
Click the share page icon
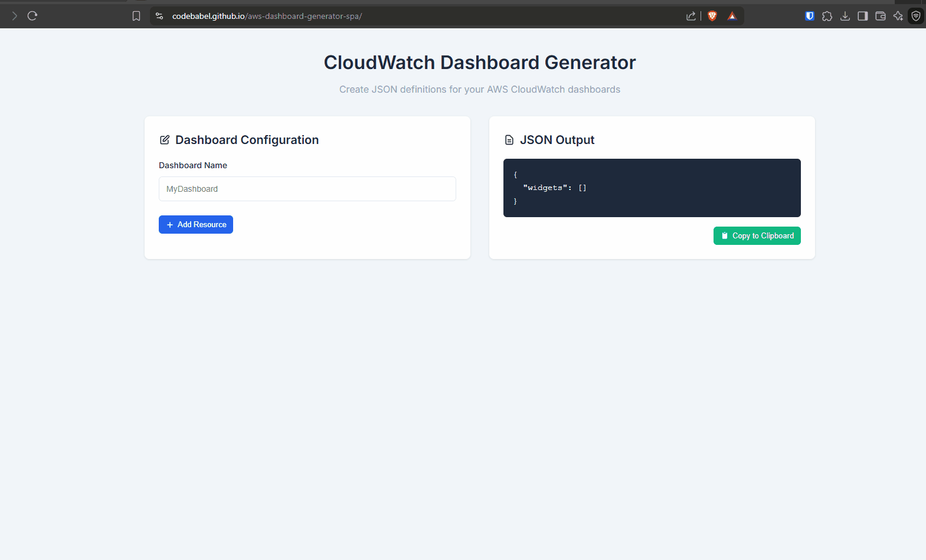(691, 16)
